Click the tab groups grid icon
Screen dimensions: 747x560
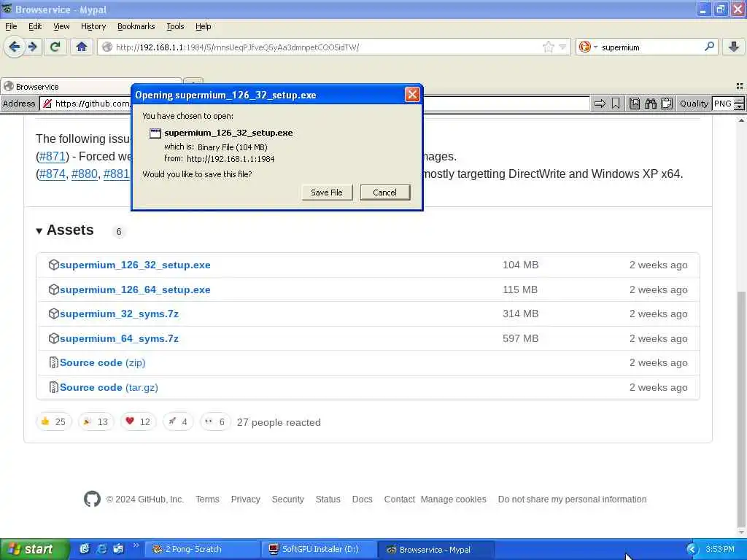(740, 86)
